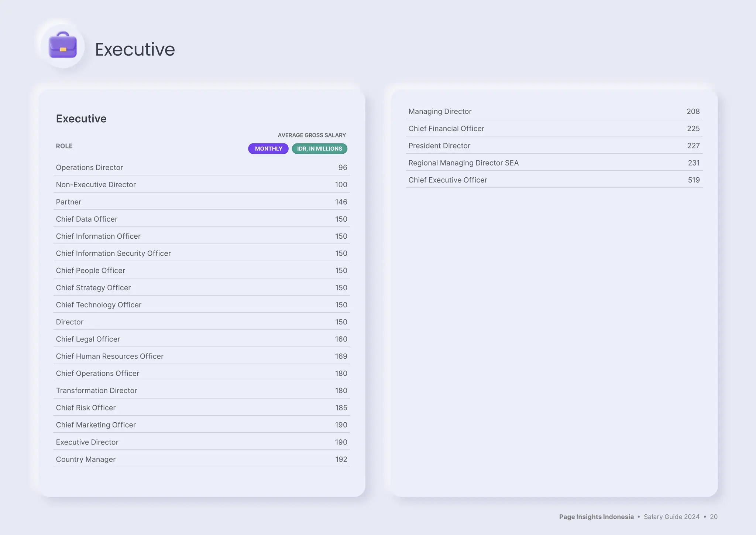756x535 pixels.
Task: Click the AVERAGE GROSS SALARY header
Action: (x=312, y=135)
